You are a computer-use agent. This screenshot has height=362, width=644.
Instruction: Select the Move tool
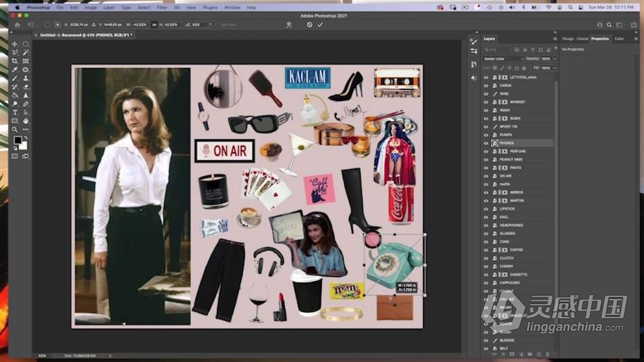[15, 44]
